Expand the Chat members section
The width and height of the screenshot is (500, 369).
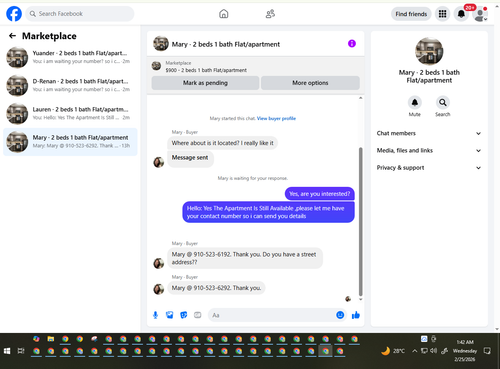pyautogui.click(x=429, y=133)
